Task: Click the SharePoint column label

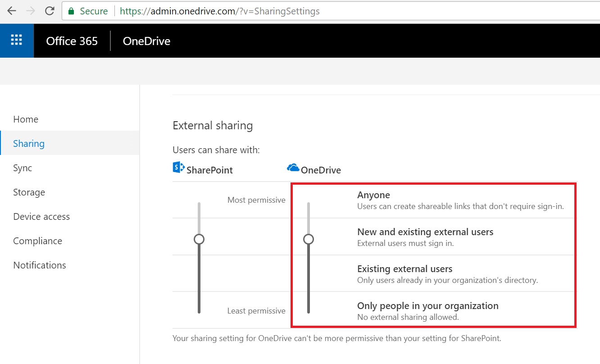Action: [209, 170]
